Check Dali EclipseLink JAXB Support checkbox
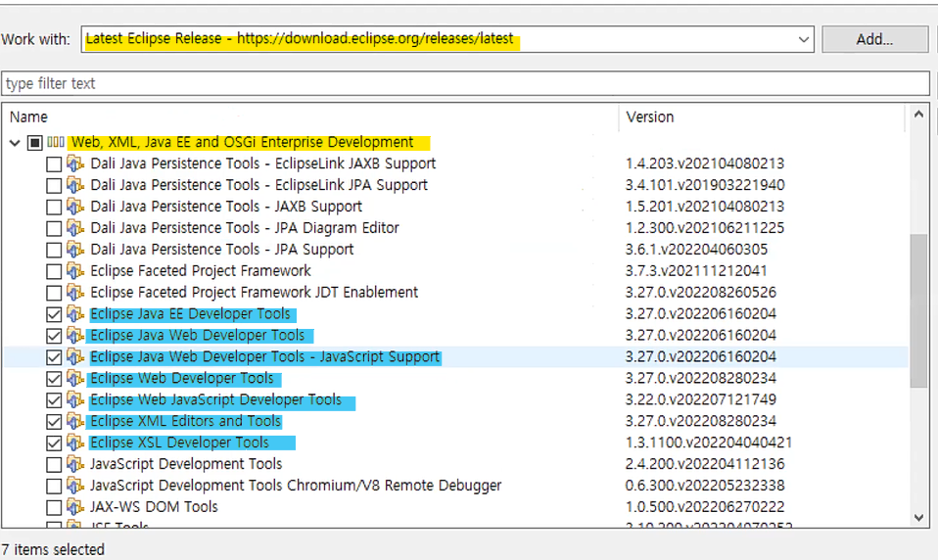 pyautogui.click(x=54, y=163)
